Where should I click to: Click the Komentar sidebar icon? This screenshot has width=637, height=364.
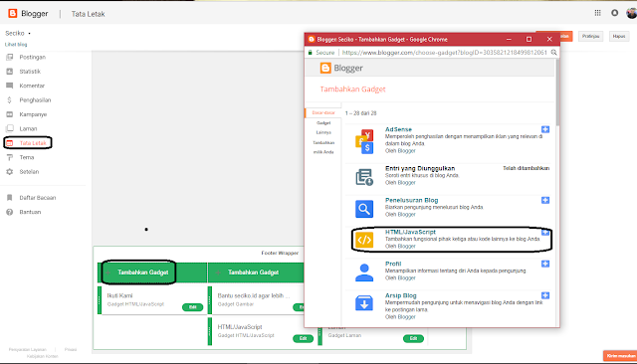(x=10, y=86)
